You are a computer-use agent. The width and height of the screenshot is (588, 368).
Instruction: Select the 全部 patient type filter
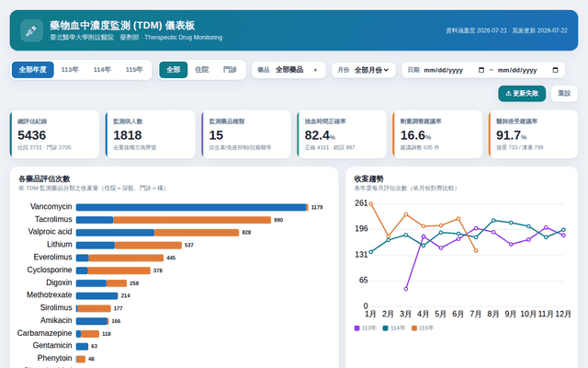click(174, 70)
